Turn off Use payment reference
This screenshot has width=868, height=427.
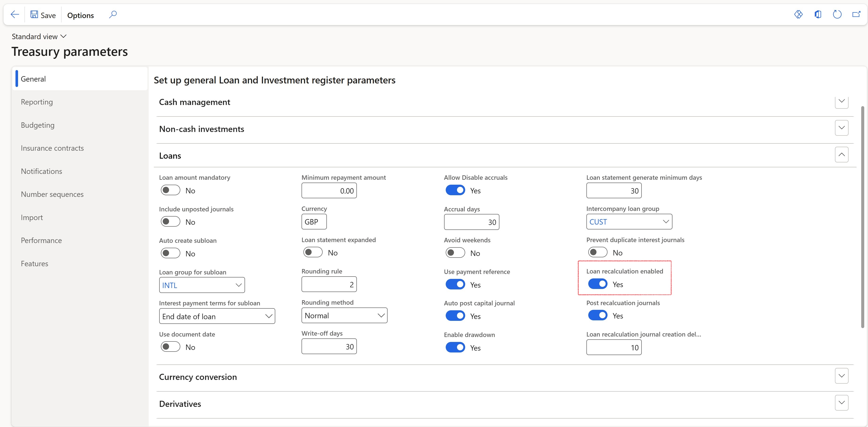pos(455,285)
